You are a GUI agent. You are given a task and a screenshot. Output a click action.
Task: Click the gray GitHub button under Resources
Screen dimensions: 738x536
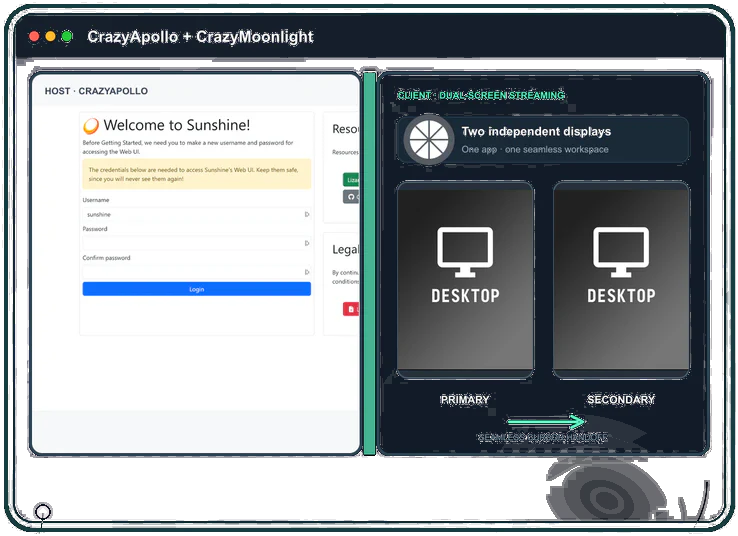tap(351, 197)
